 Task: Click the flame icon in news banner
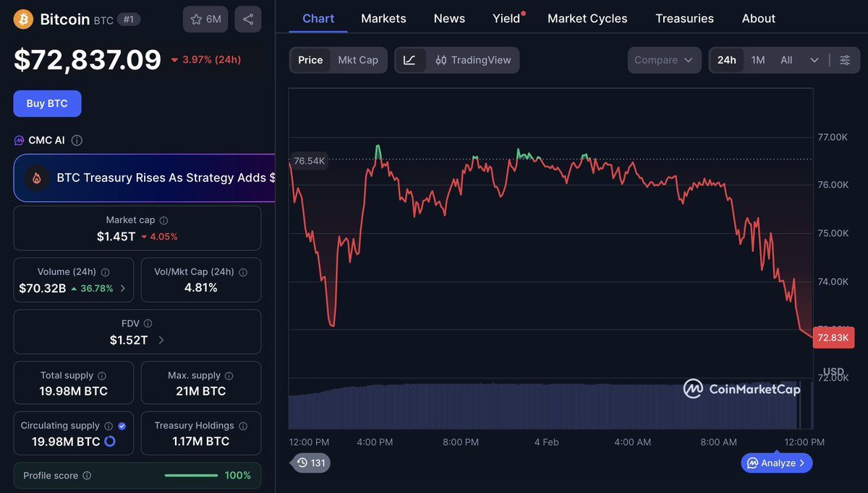36,178
